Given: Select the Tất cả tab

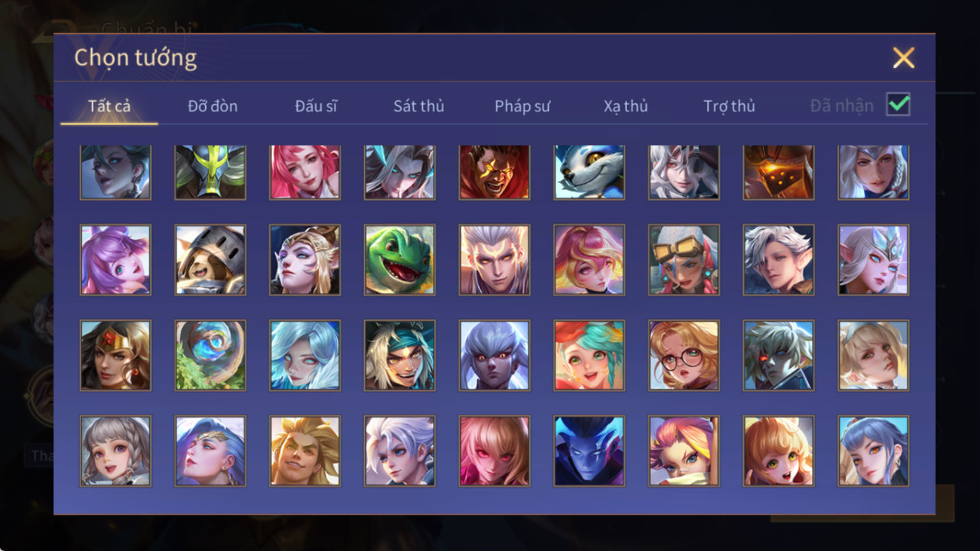Looking at the screenshot, I should (109, 106).
